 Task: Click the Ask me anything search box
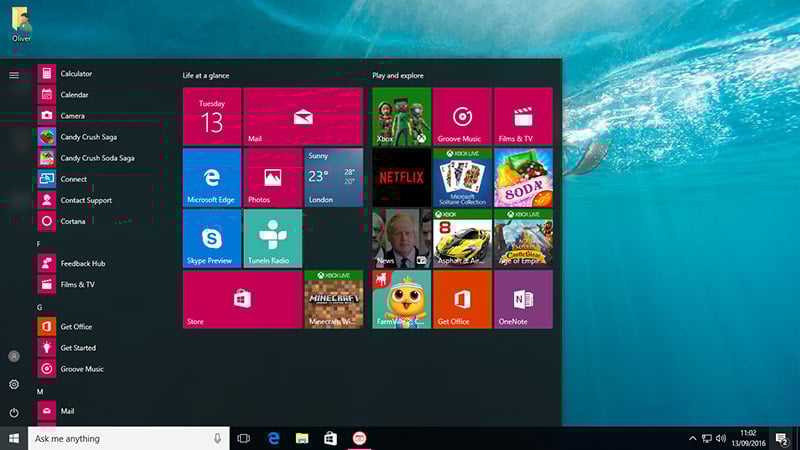pos(129,438)
